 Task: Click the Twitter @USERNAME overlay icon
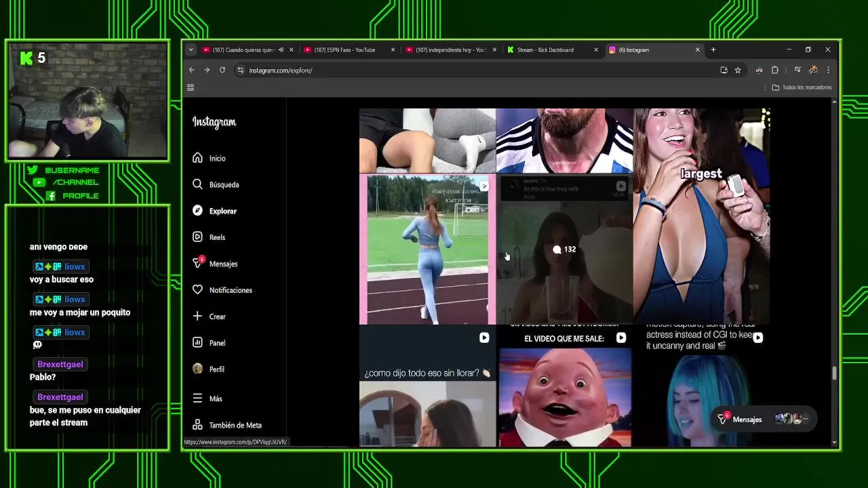pos(33,170)
